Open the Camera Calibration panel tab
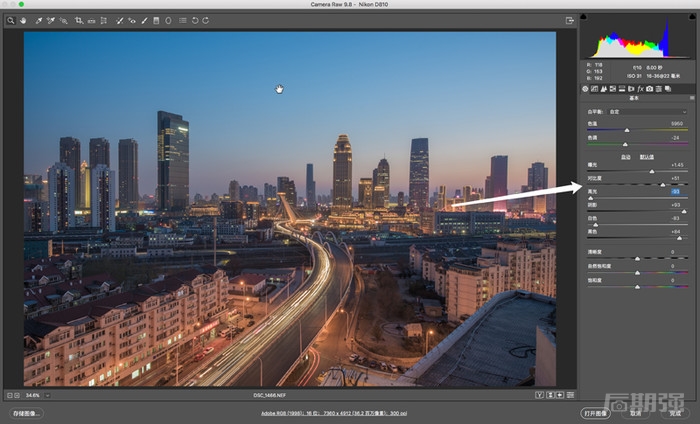The height and width of the screenshot is (424, 700). [x=650, y=89]
